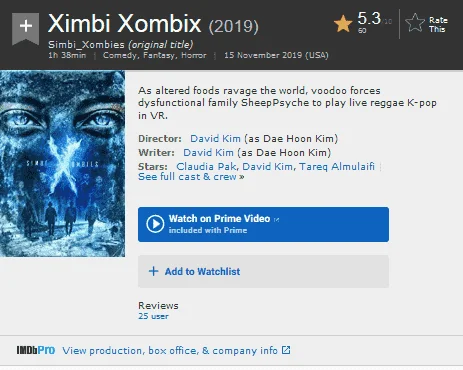
Task: Open Tareq Almulaifi's profile
Action: pyautogui.click(x=337, y=166)
